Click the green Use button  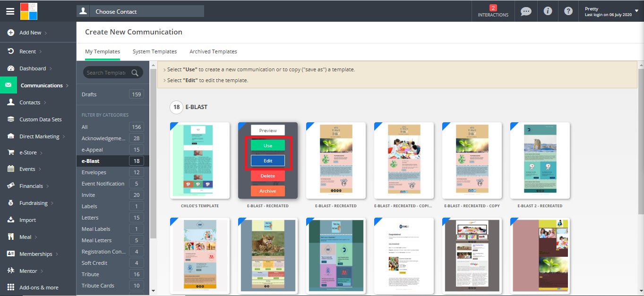click(267, 145)
